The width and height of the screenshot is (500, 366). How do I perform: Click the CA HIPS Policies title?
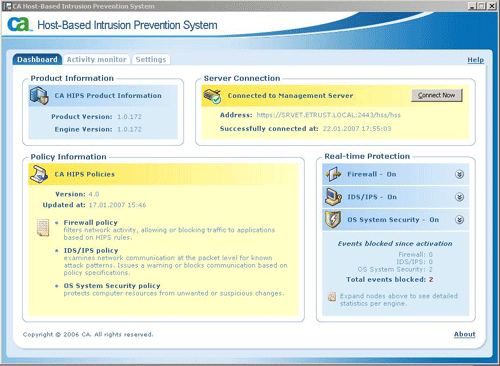[x=85, y=174]
